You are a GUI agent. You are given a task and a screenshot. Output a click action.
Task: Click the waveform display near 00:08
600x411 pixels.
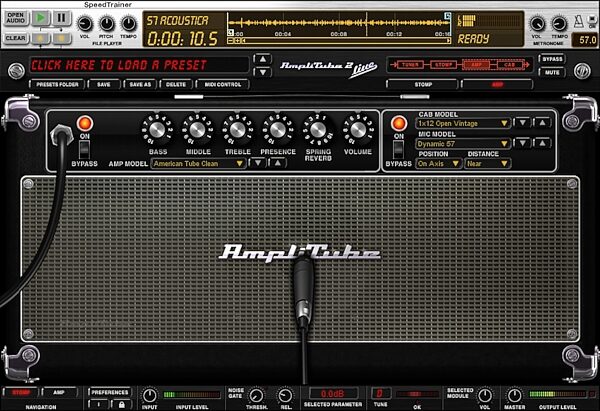click(x=338, y=23)
